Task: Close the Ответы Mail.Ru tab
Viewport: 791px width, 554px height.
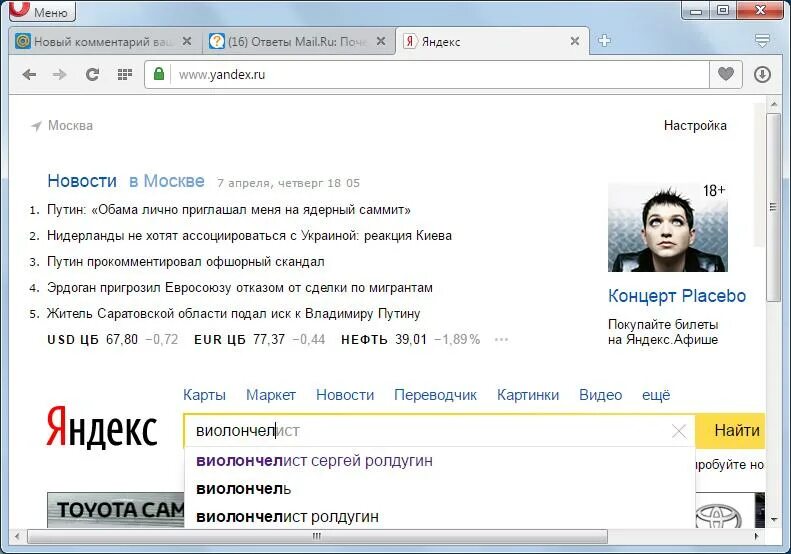Action: (x=381, y=41)
